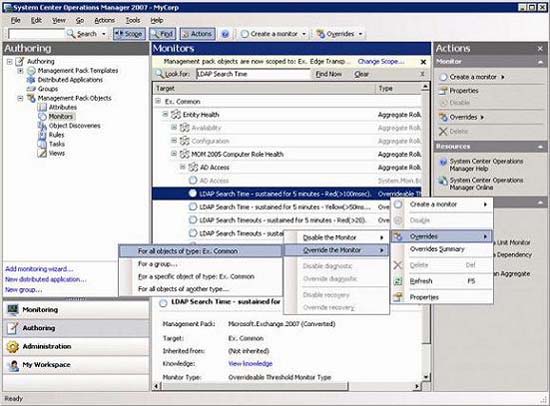Click the Rules icon in Authoring tree

click(42, 135)
